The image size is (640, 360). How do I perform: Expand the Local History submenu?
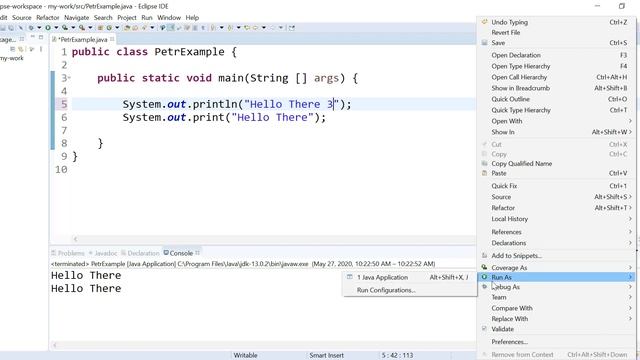coord(555,219)
